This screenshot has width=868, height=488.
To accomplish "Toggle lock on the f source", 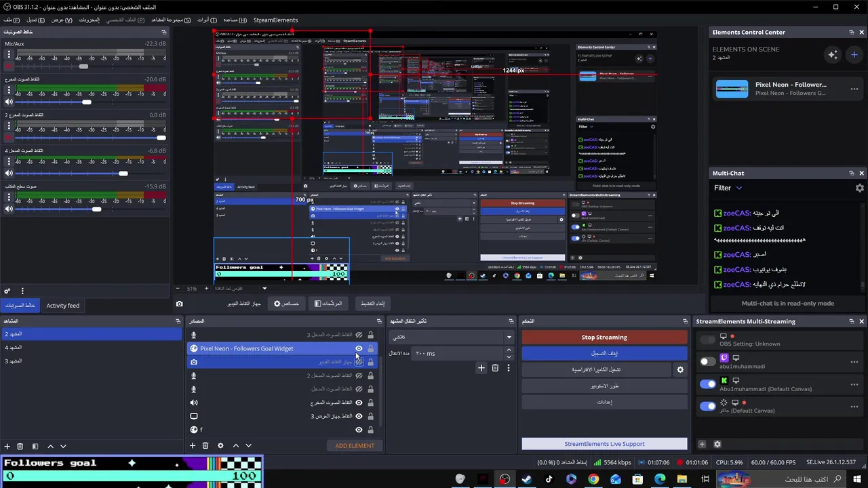I will click(x=370, y=430).
